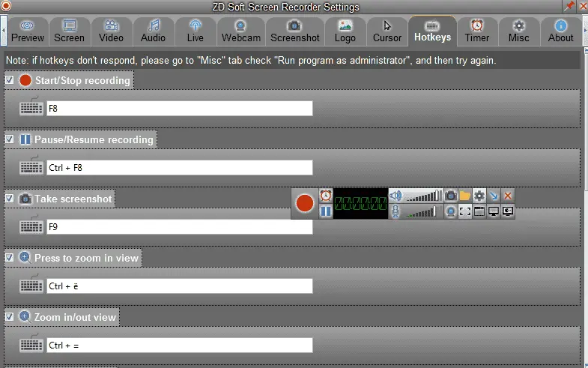
Task: Start recording with floating red record button
Action: (305, 203)
